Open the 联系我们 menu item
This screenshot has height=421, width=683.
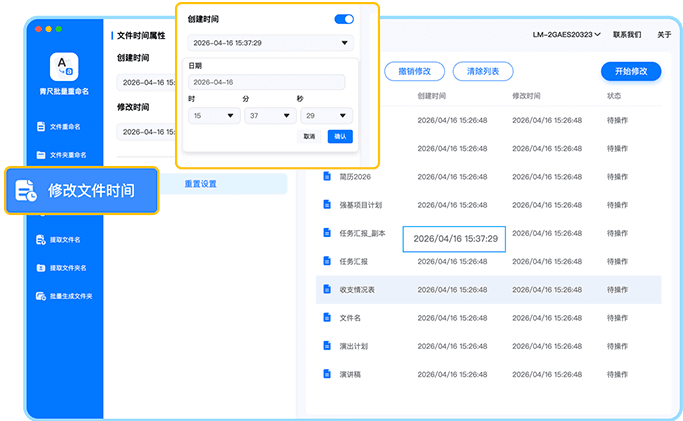pyautogui.click(x=627, y=35)
